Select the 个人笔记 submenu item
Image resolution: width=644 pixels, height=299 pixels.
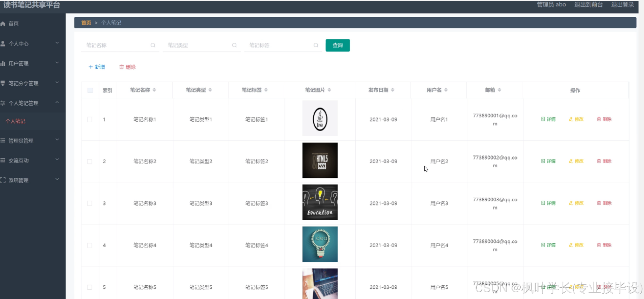[33, 121]
